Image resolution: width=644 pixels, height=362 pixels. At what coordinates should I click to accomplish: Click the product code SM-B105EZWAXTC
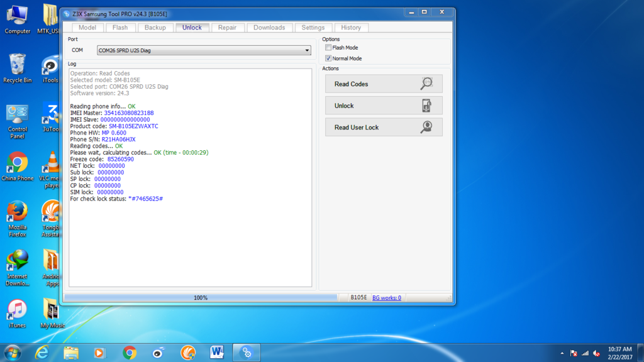[x=133, y=126]
